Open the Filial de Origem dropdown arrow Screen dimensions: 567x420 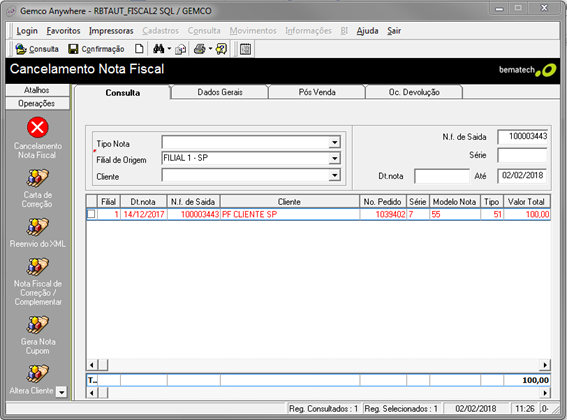(x=335, y=158)
